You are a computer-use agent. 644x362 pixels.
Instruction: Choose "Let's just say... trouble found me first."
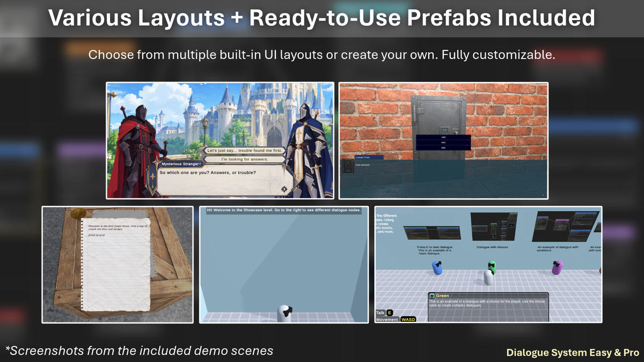[x=245, y=151]
